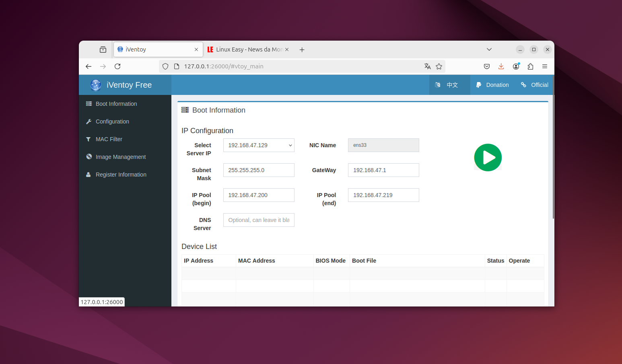Open a new browser tab

[x=302, y=49]
